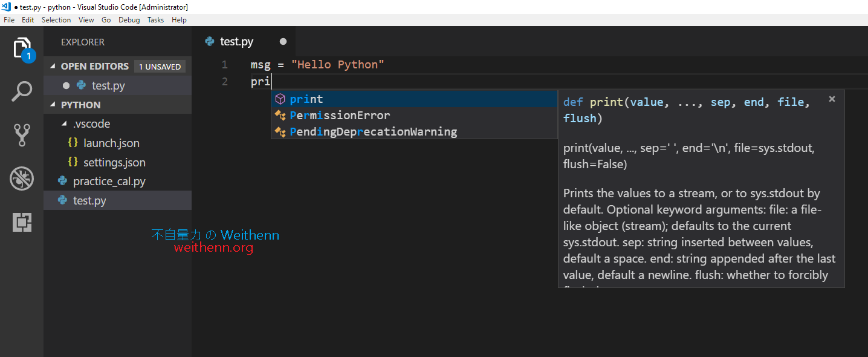
Task: Open the Debug menu
Action: point(129,19)
